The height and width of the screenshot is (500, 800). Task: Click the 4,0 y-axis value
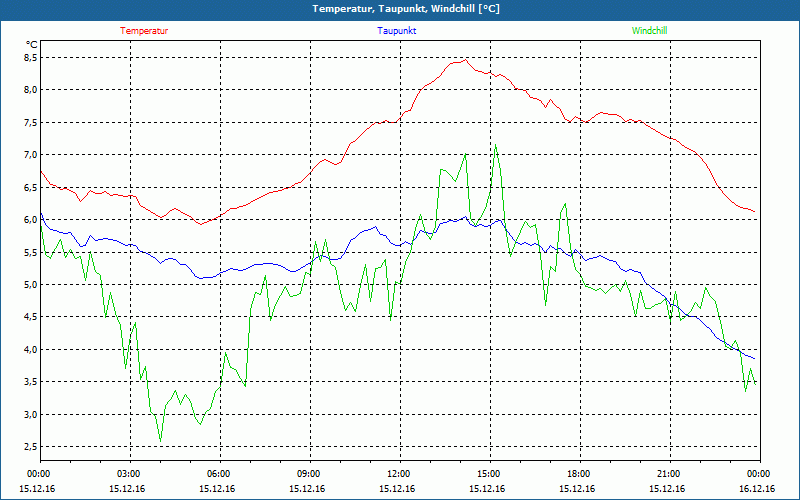tap(31, 349)
